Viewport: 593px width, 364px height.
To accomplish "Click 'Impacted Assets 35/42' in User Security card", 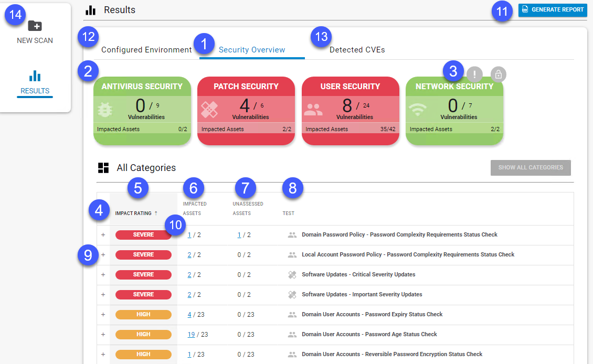I will (351, 129).
